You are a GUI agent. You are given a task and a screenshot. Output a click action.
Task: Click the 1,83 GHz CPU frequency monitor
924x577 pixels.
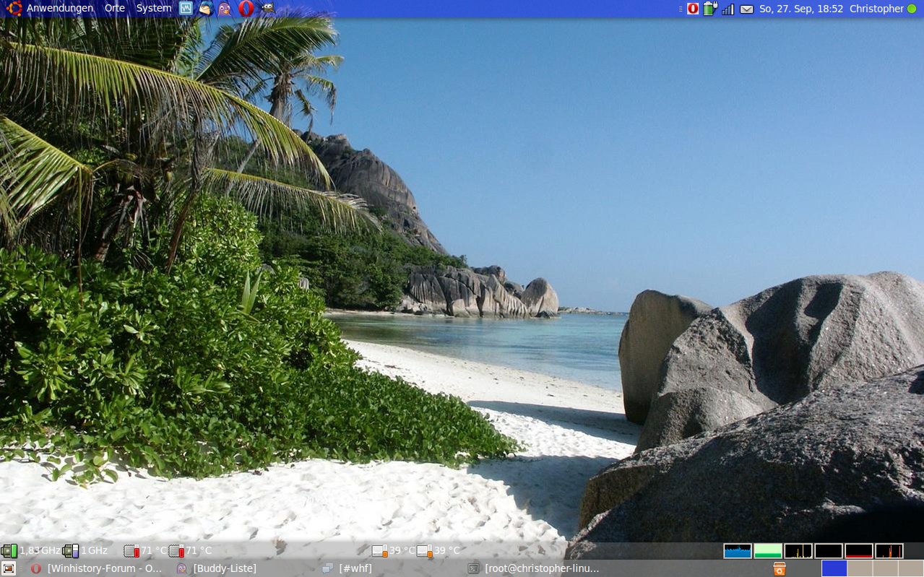pyautogui.click(x=30, y=551)
